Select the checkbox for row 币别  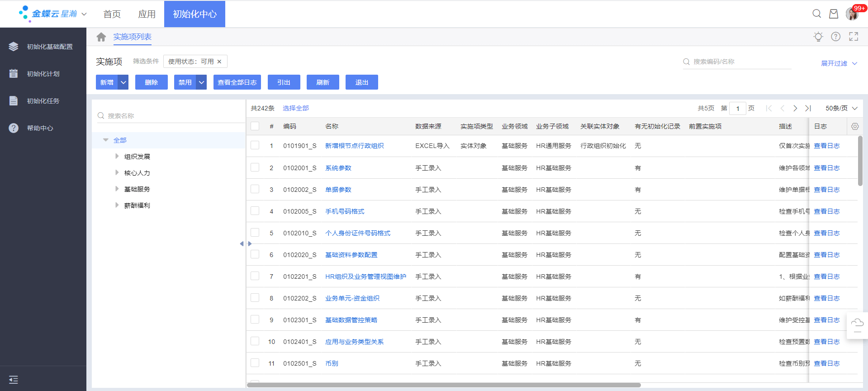tap(255, 363)
